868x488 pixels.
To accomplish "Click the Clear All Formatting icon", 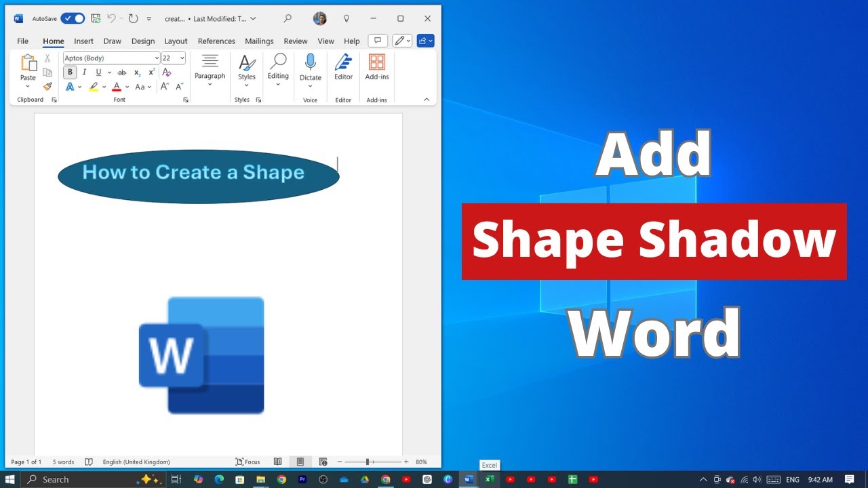I will tap(167, 73).
